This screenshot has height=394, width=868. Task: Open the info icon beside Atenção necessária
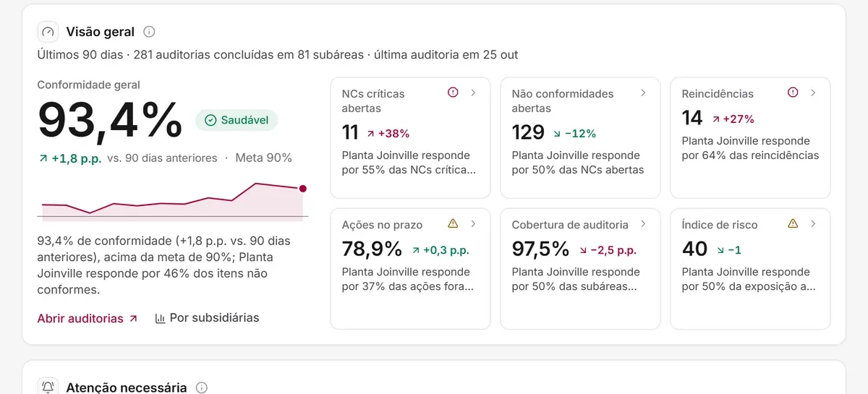click(202, 387)
